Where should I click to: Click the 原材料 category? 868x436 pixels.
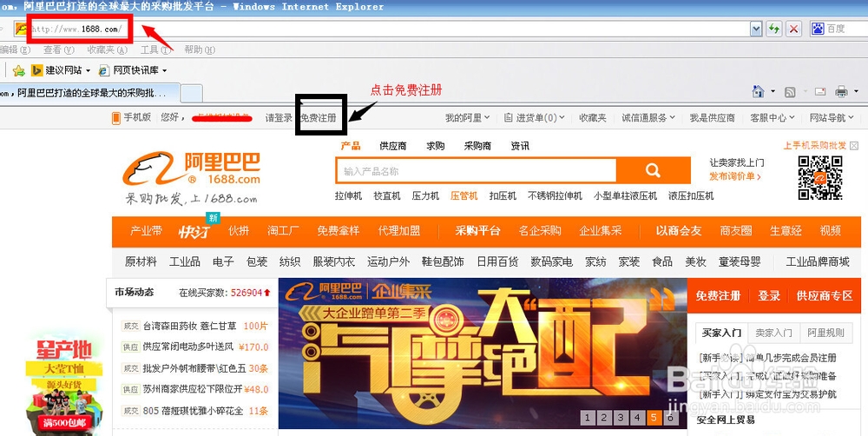coord(141,261)
